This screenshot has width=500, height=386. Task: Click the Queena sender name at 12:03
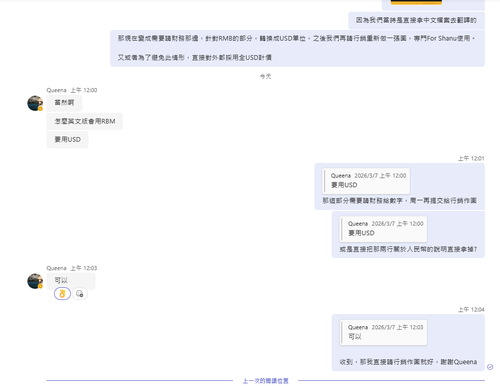[x=56, y=268]
